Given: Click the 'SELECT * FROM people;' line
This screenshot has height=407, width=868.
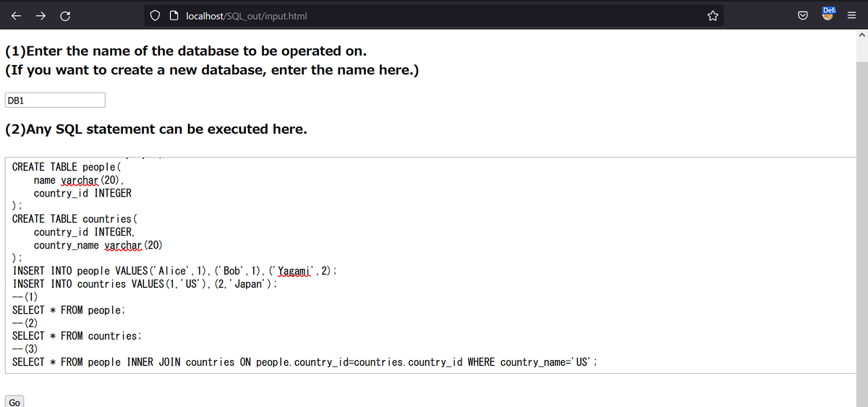Looking at the screenshot, I should (69, 310).
